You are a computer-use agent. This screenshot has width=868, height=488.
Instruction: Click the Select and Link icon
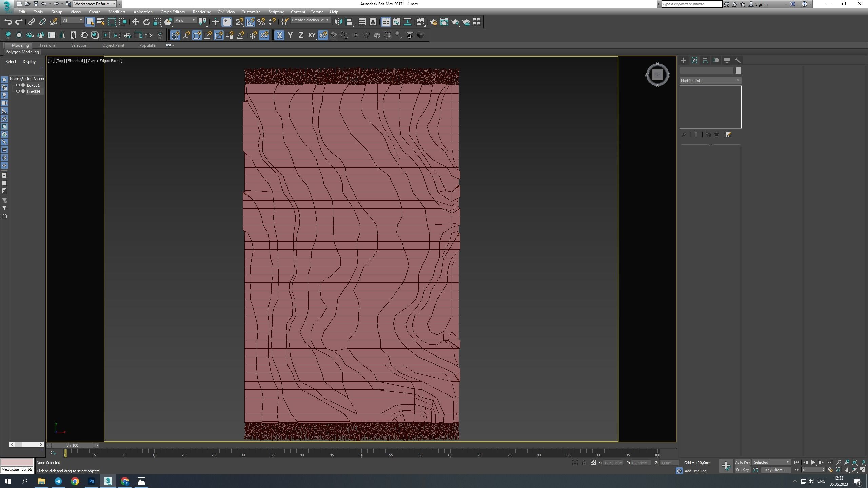(32, 22)
